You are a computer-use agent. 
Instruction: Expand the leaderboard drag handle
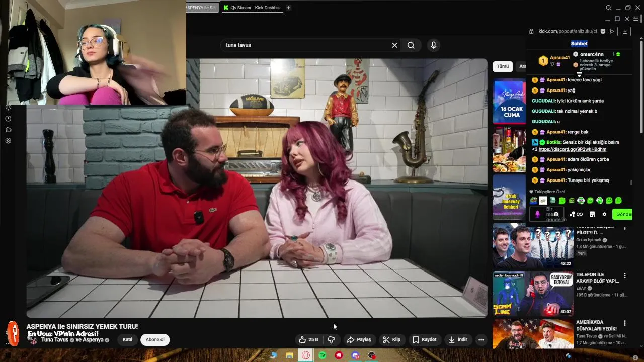click(x=579, y=74)
